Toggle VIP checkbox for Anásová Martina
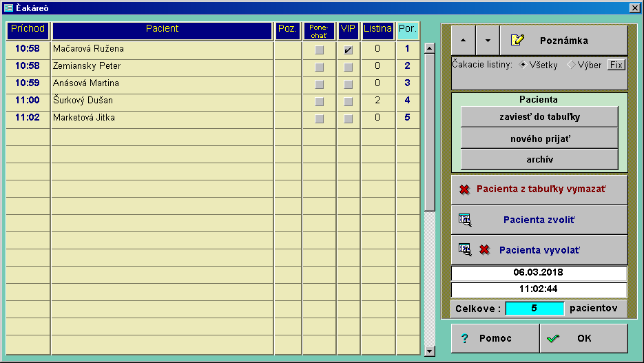The image size is (644, 363). pos(348,85)
